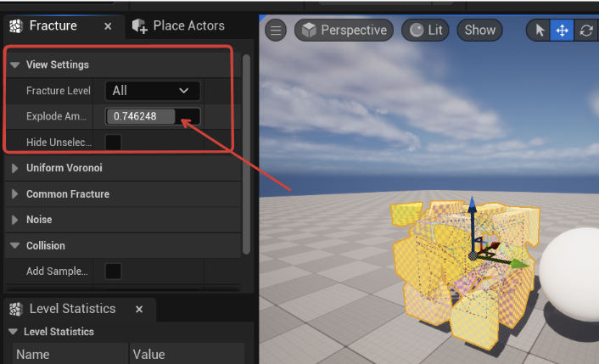Click the green Y-axis gizmo arrow

pyautogui.click(x=519, y=264)
